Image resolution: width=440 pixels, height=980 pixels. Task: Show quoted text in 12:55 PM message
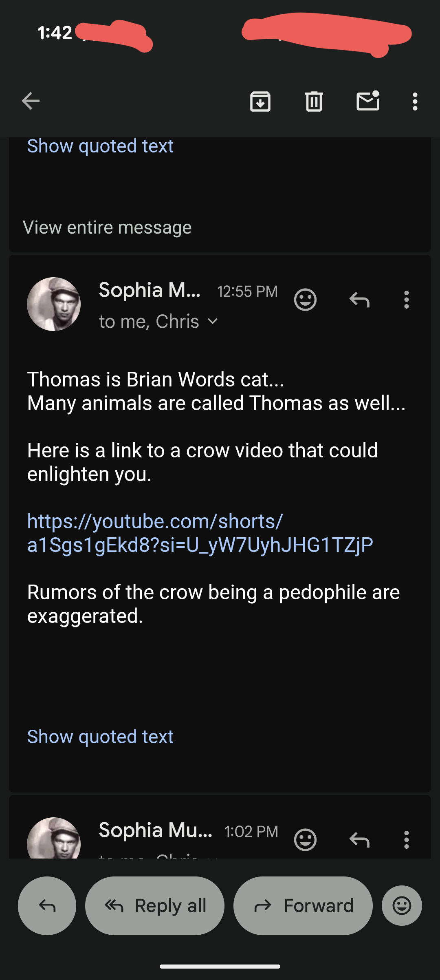point(100,737)
